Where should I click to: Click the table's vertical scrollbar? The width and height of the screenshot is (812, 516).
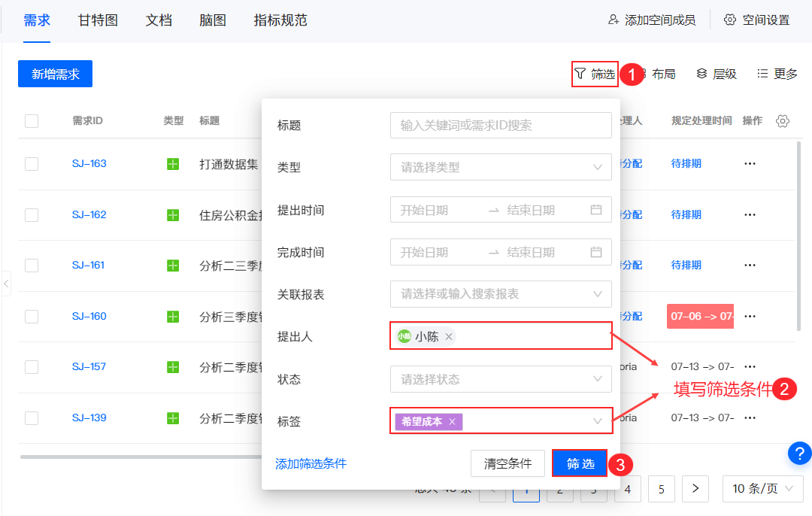[x=798, y=235]
